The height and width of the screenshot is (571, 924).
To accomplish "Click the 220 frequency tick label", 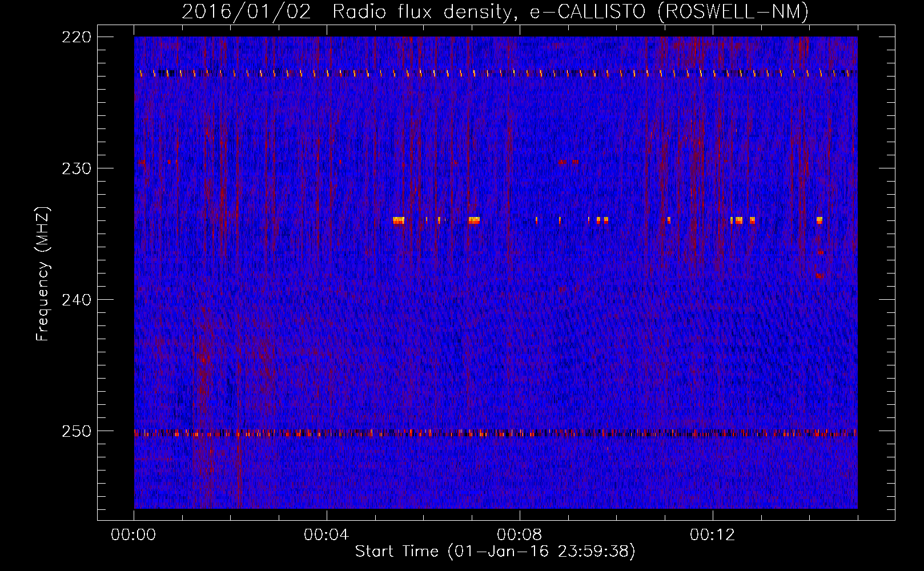I will 76,37.
